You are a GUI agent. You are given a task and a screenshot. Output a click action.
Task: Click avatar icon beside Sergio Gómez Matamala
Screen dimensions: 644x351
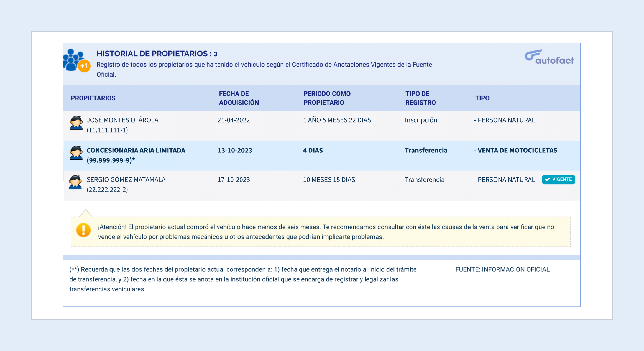(x=75, y=182)
